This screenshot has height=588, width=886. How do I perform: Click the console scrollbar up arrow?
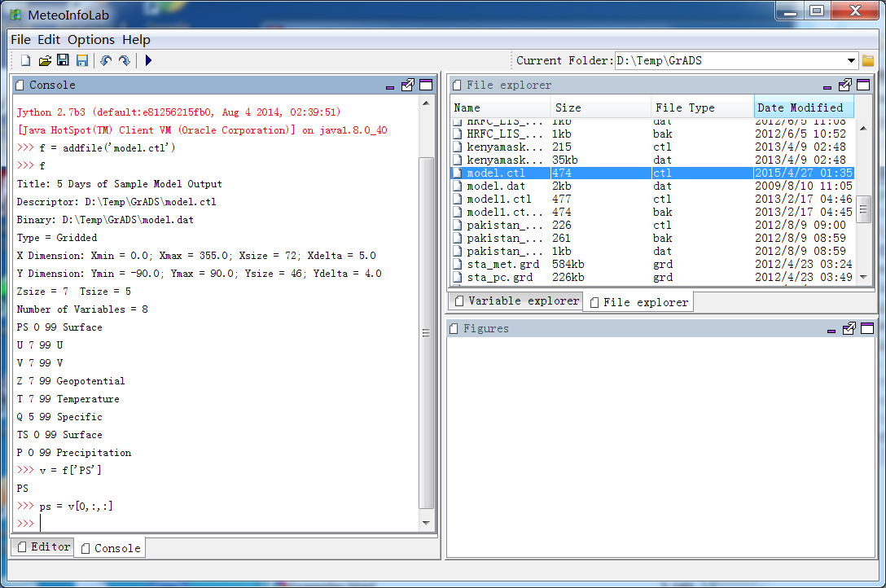pyautogui.click(x=426, y=103)
